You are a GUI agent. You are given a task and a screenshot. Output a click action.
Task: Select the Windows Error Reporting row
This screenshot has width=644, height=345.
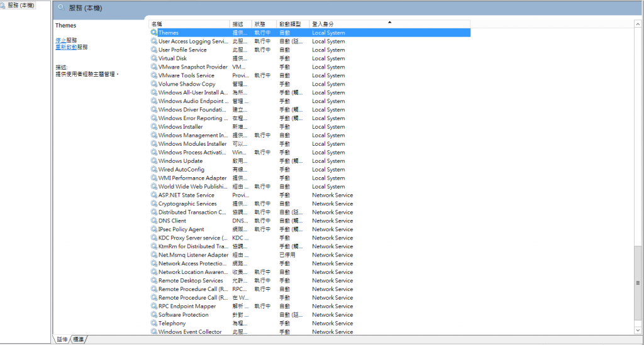tap(309, 118)
